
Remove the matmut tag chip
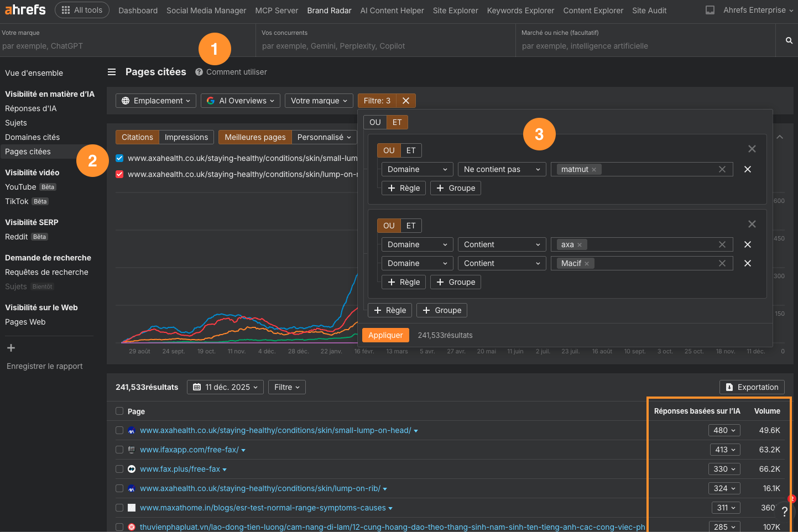point(594,170)
